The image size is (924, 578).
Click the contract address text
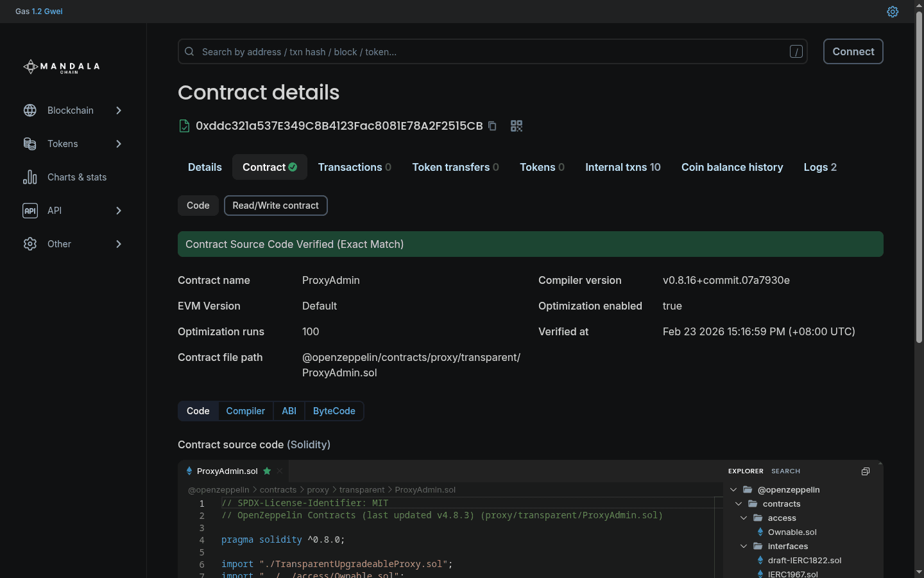point(339,126)
